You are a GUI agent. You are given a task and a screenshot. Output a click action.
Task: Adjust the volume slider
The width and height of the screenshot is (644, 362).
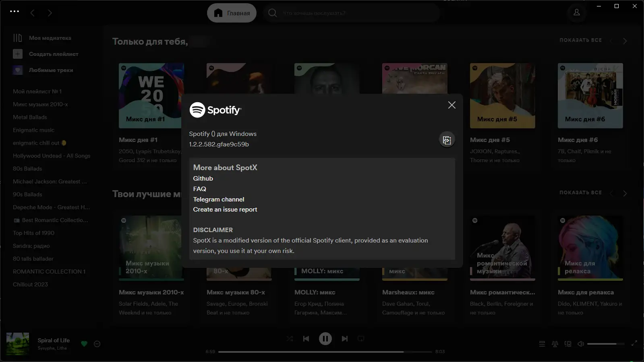606,344
